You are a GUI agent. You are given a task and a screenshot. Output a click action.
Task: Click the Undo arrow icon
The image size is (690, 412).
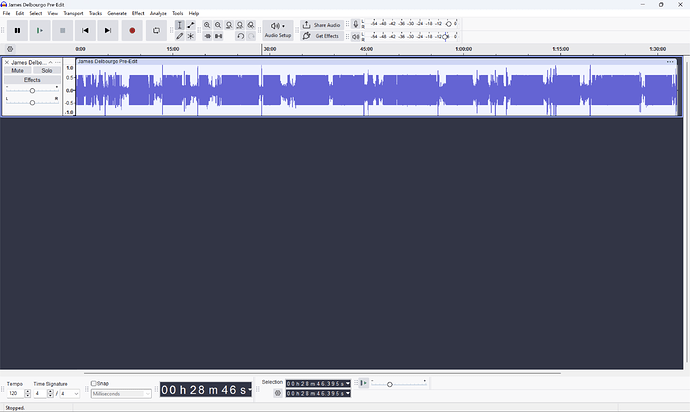(x=240, y=36)
